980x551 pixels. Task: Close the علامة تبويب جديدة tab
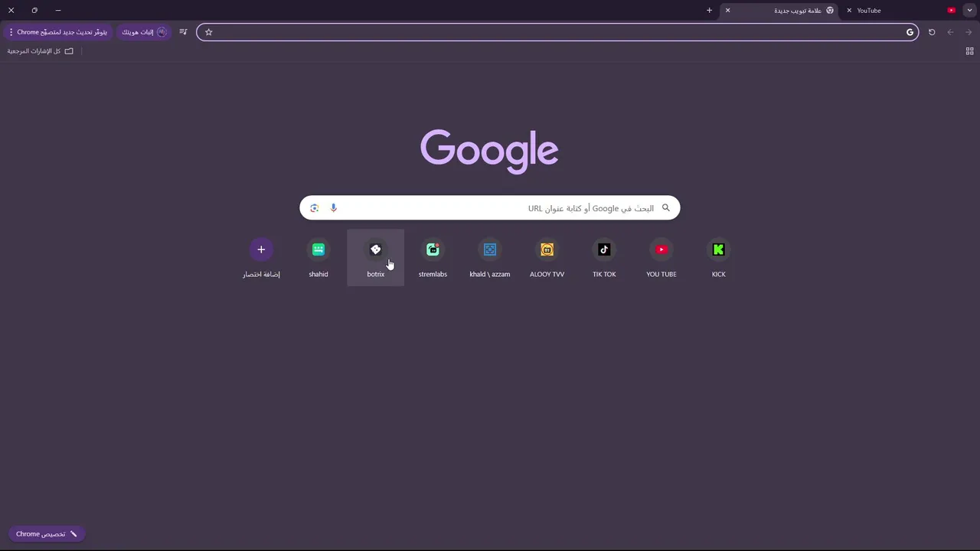click(x=727, y=11)
